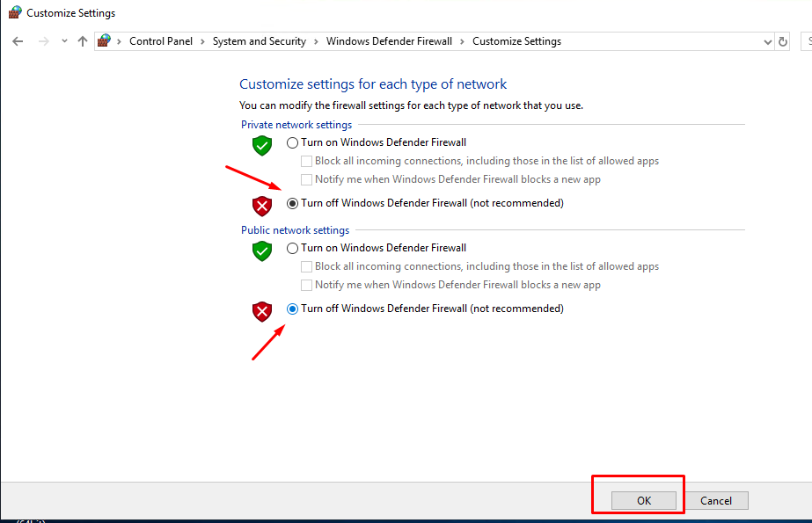Screen dimensions: 812x523
Task: Click the Forward navigation arrow
Action: coord(44,41)
